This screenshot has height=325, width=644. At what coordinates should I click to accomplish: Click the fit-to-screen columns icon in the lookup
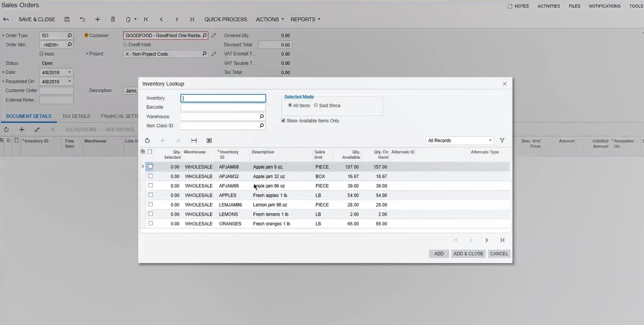[194, 140]
